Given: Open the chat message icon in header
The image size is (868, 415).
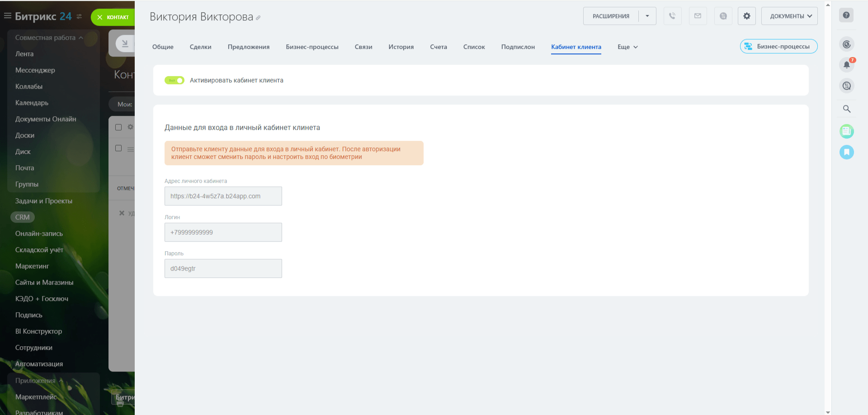Looking at the screenshot, I should (723, 16).
